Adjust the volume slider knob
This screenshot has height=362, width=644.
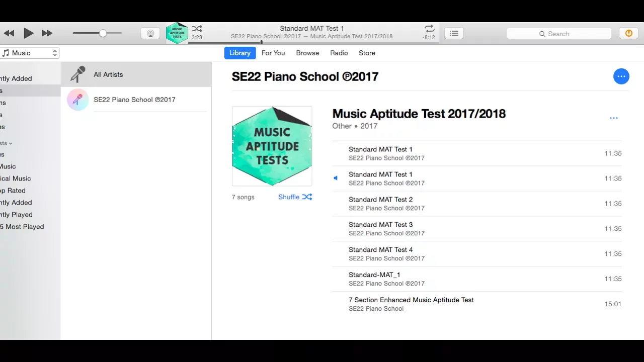[x=103, y=33]
